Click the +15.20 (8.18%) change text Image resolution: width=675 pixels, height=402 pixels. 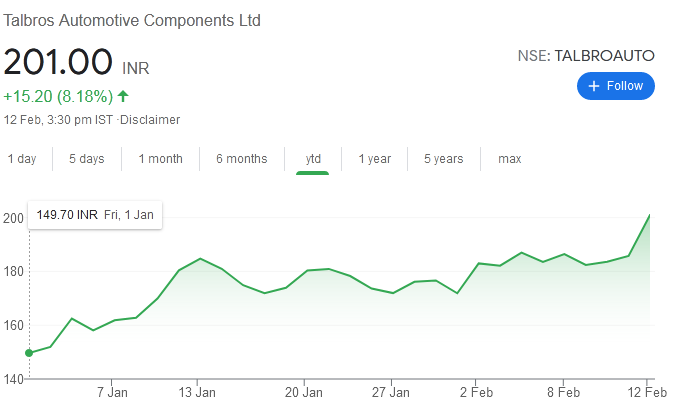[x=57, y=97]
